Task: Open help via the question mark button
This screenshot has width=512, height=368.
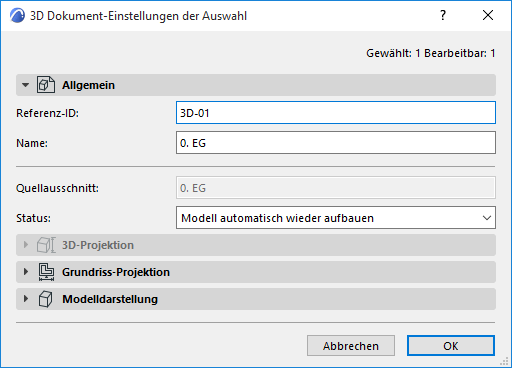Action: point(443,15)
